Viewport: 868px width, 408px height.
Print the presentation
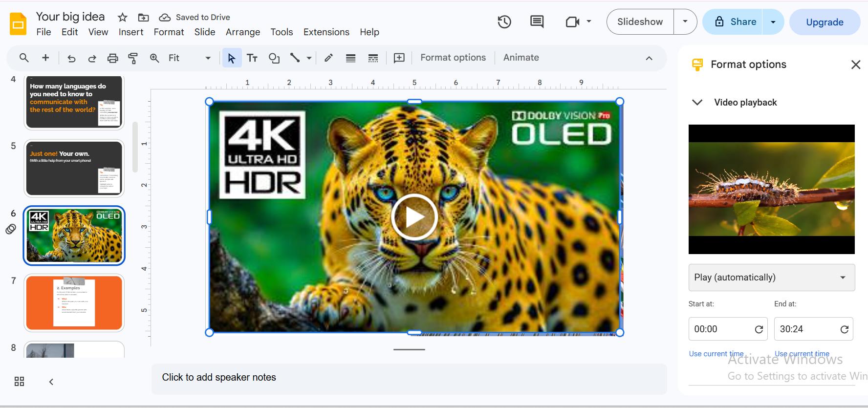(x=112, y=58)
